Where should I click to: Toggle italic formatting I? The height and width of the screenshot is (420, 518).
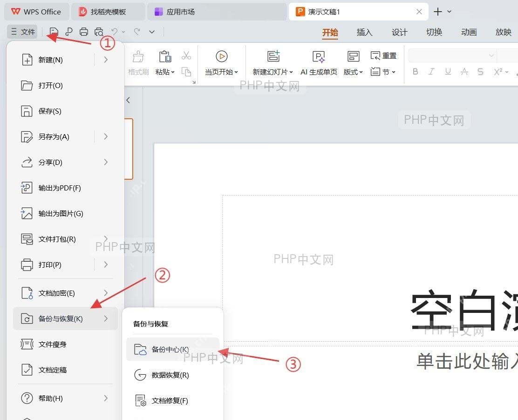[431, 72]
